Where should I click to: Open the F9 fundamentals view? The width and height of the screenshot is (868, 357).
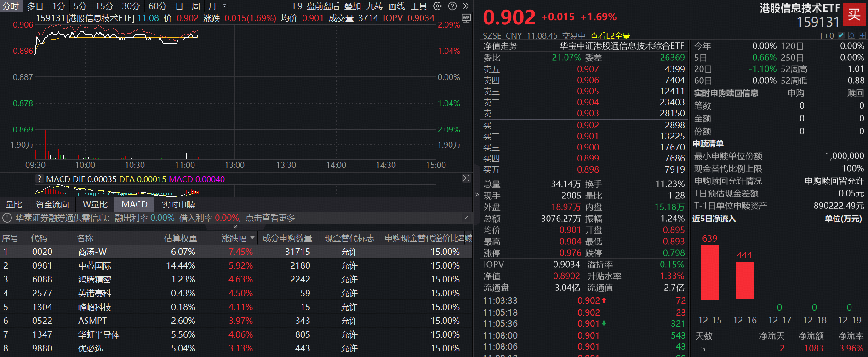(x=297, y=6)
